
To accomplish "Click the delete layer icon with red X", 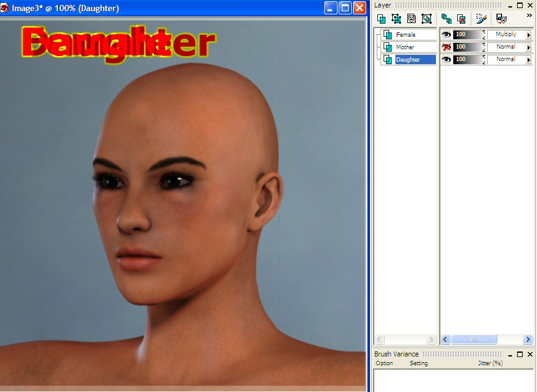I will (462, 19).
